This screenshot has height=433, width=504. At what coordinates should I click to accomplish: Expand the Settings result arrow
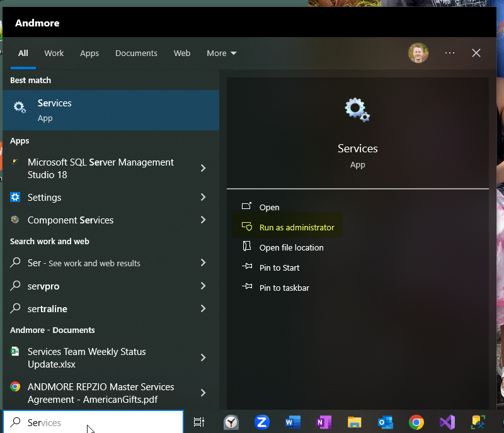(x=203, y=197)
